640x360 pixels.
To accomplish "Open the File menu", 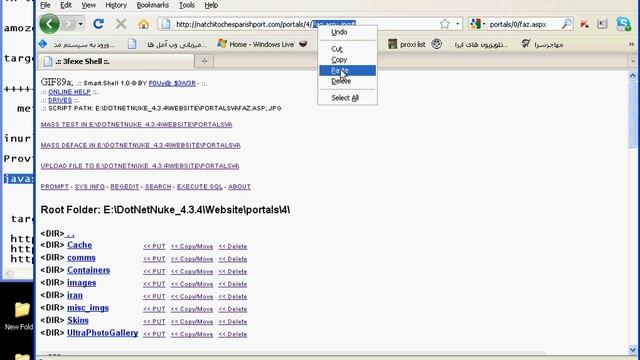I will 45,5.
